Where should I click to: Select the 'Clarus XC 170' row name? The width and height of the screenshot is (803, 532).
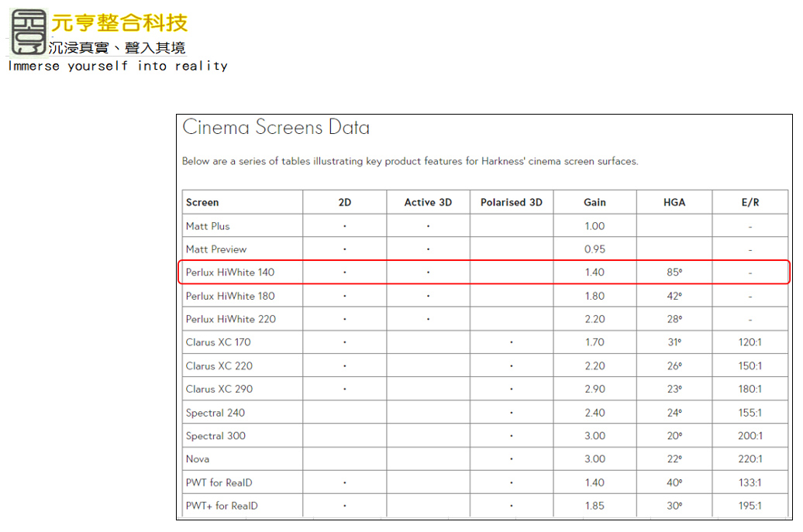(x=218, y=342)
